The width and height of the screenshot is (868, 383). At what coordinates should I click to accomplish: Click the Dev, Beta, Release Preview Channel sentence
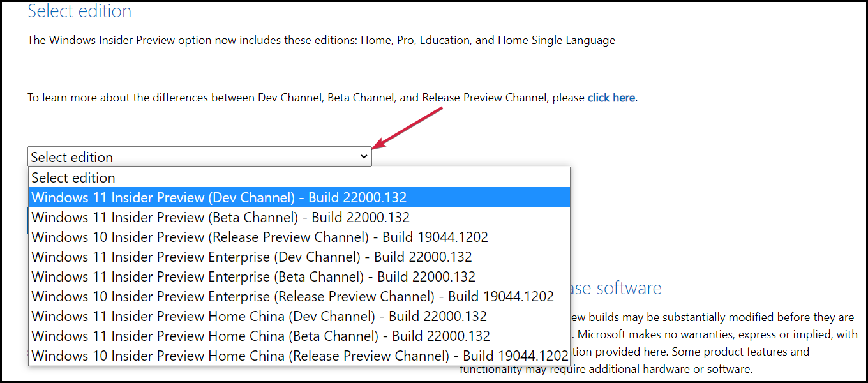tap(306, 98)
